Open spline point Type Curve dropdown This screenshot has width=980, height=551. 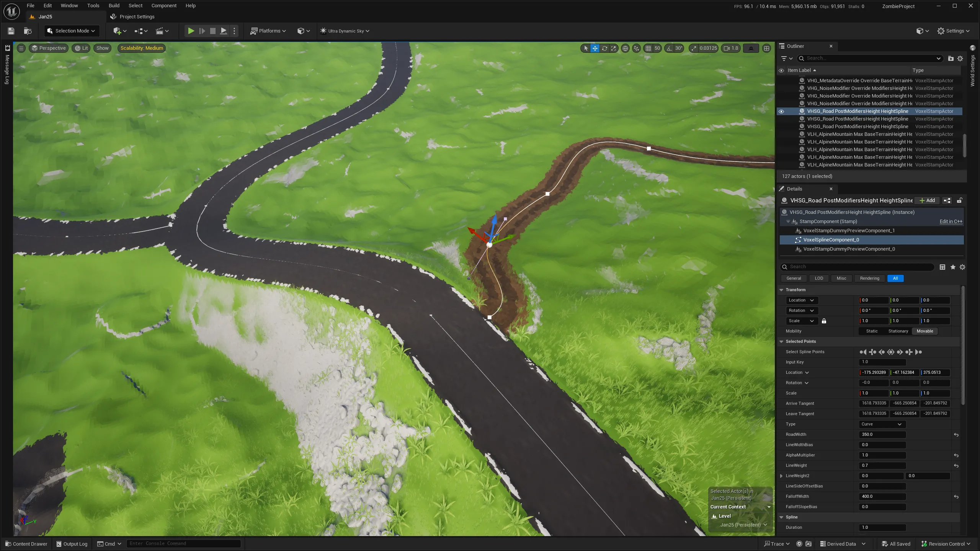(x=882, y=424)
